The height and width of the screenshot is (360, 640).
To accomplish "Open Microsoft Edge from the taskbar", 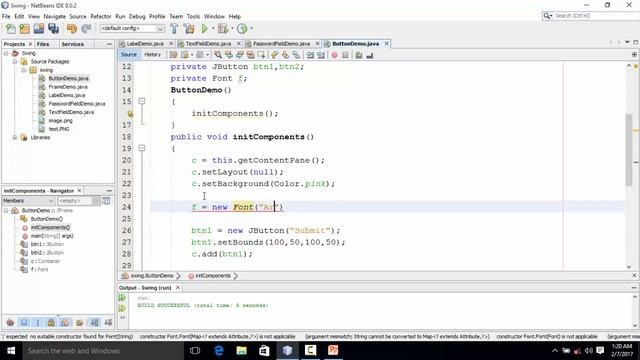I will [x=219, y=350].
